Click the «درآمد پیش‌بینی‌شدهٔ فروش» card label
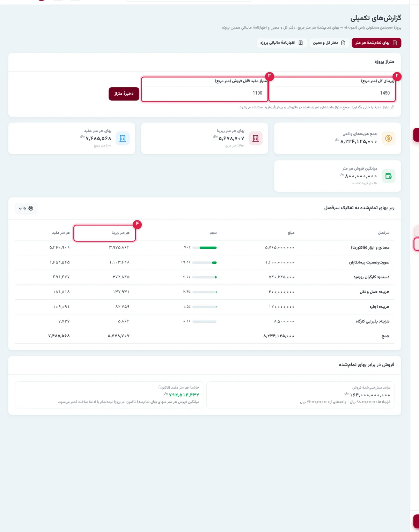The image size is (419, 532). [x=371, y=388]
